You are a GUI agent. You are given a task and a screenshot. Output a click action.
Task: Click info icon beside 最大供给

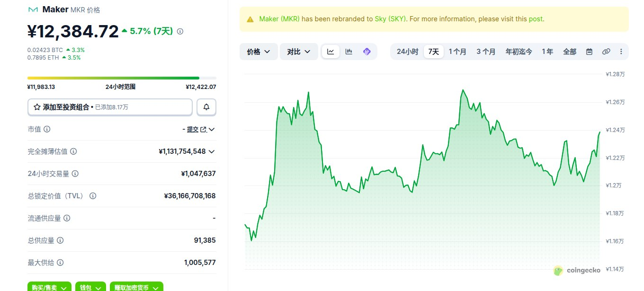(60, 262)
